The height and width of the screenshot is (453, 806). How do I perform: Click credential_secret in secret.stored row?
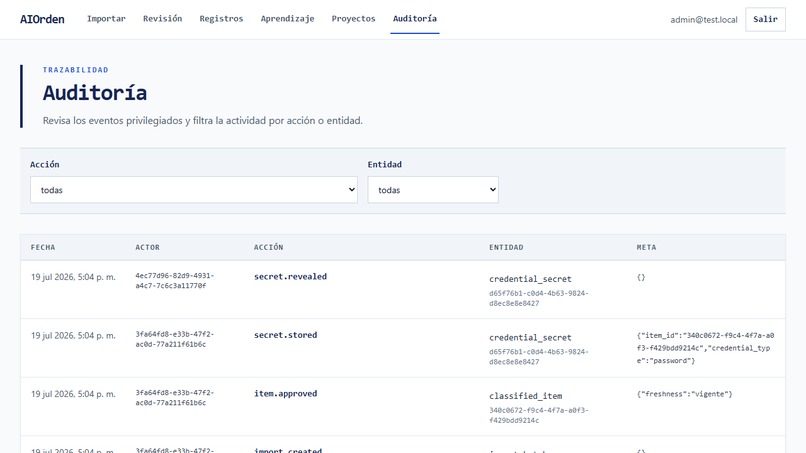[x=530, y=338]
